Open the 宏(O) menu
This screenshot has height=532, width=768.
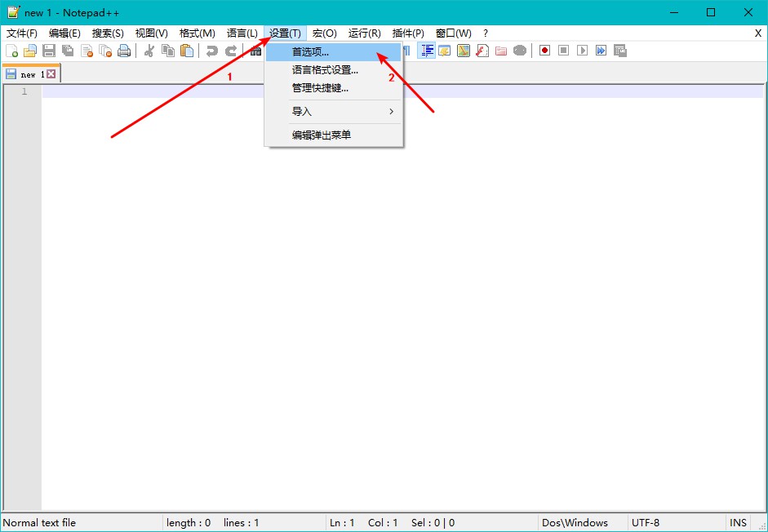click(325, 33)
